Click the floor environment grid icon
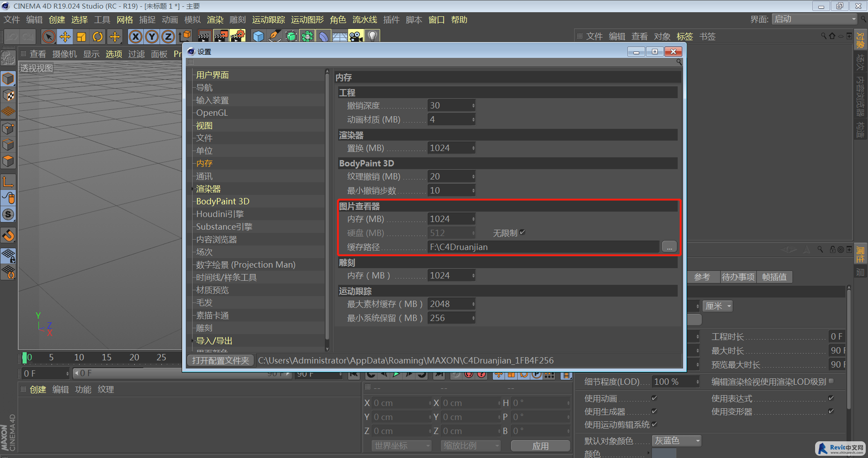 point(340,36)
